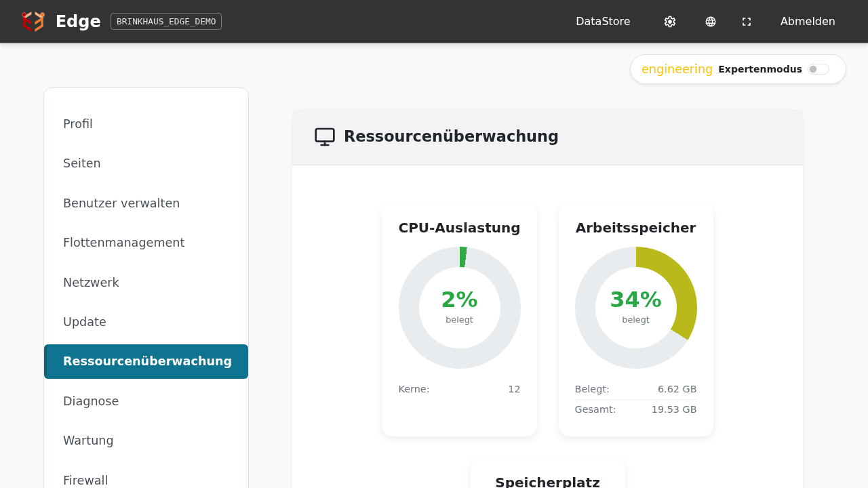Click the Abmelden logout link
This screenshot has height=488, width=868.
click(808, 22)
